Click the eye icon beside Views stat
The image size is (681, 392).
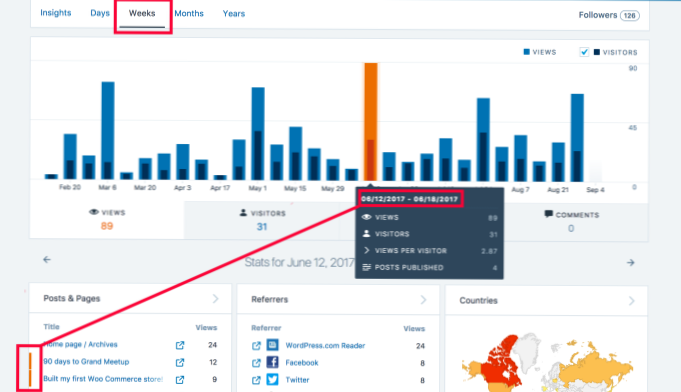pos(93,212)
